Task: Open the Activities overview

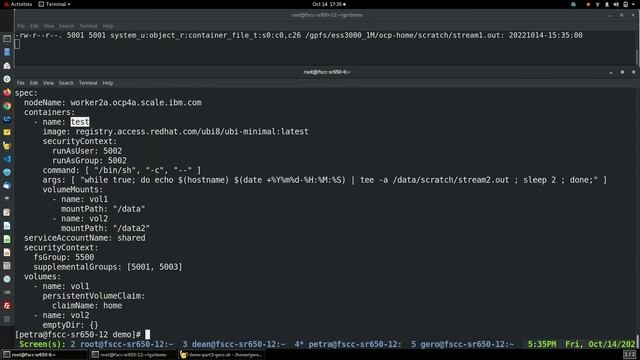Action: coord(18,4)
